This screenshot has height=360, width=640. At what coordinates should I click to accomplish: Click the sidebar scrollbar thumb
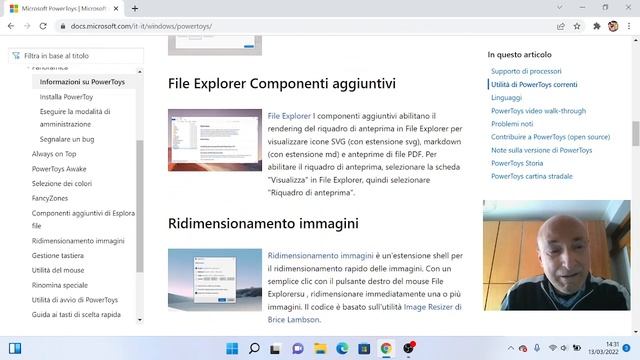coord(140,206)
